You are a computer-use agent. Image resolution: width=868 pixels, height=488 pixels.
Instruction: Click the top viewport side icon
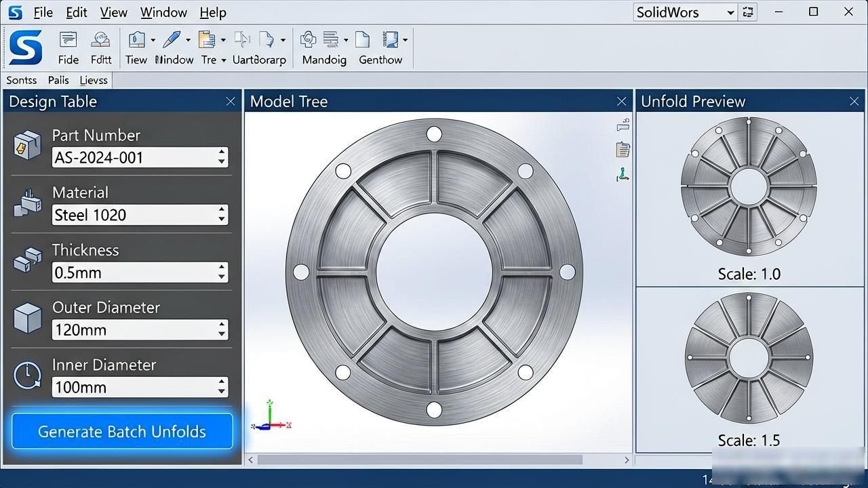[x=623, y=125]
